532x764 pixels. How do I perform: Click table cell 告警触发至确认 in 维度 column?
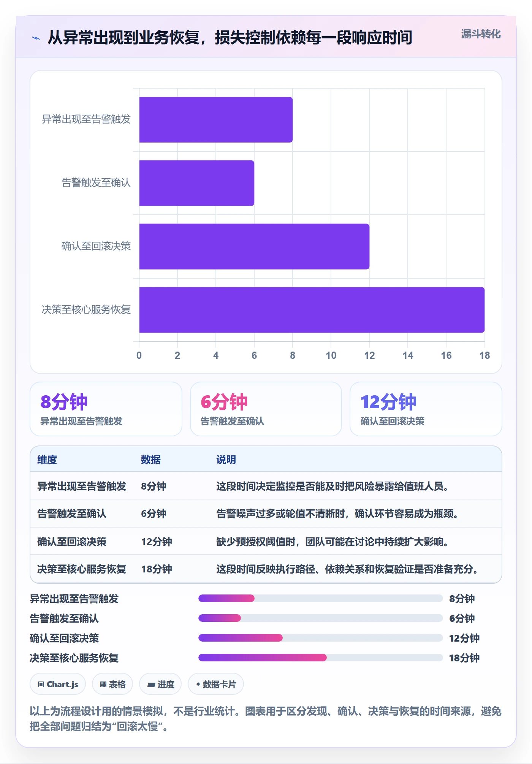click(x=72, y=514)
